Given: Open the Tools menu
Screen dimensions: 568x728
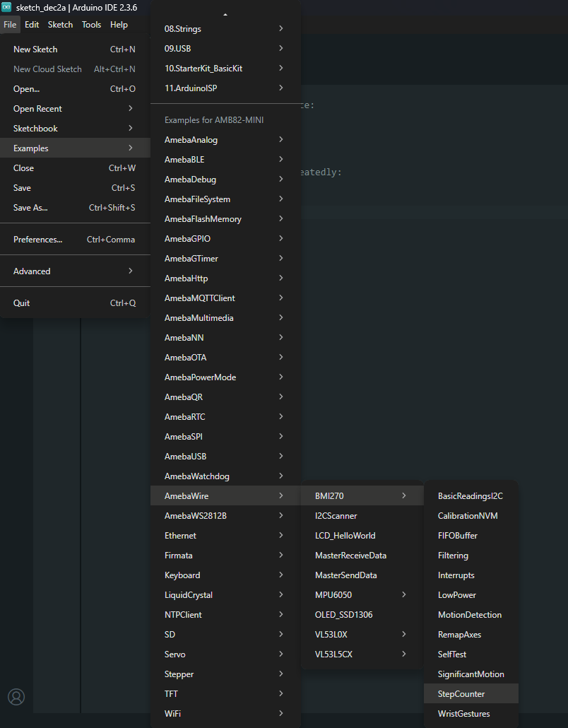Looking at the screenshot, I should pos(91,25).
